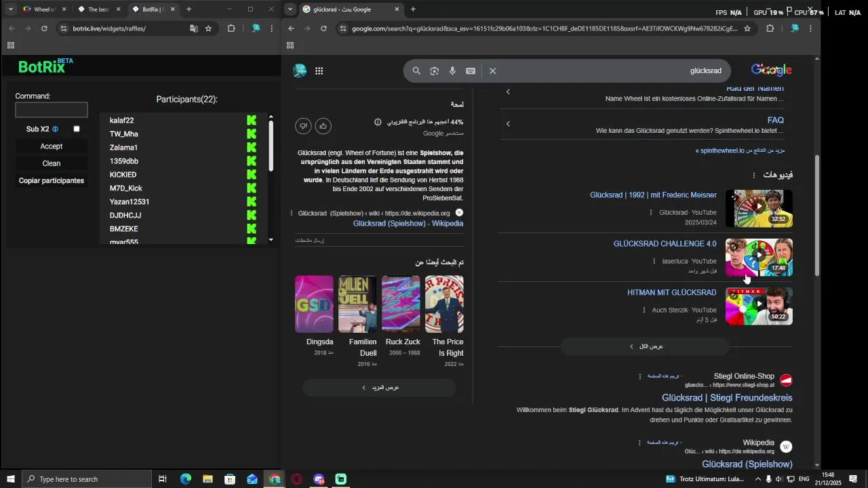868x488 pixels.
Task: Click the Google page vertical scrollbar
Action: [817, 216]
